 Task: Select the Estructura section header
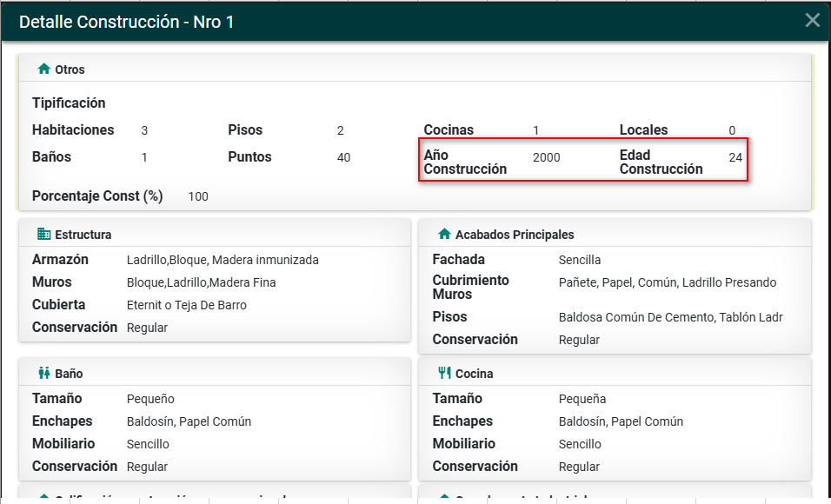pos(215,235)
